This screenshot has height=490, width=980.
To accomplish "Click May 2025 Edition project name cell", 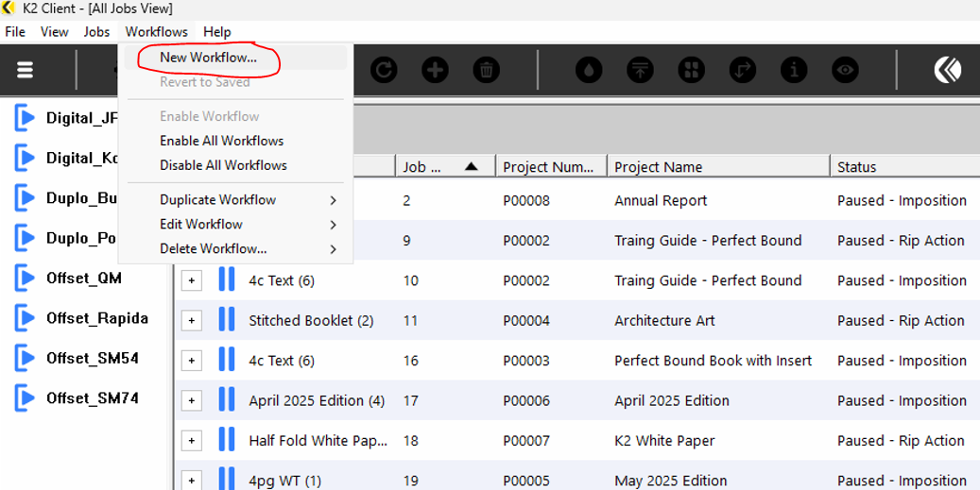I will [x=671, y=481].
